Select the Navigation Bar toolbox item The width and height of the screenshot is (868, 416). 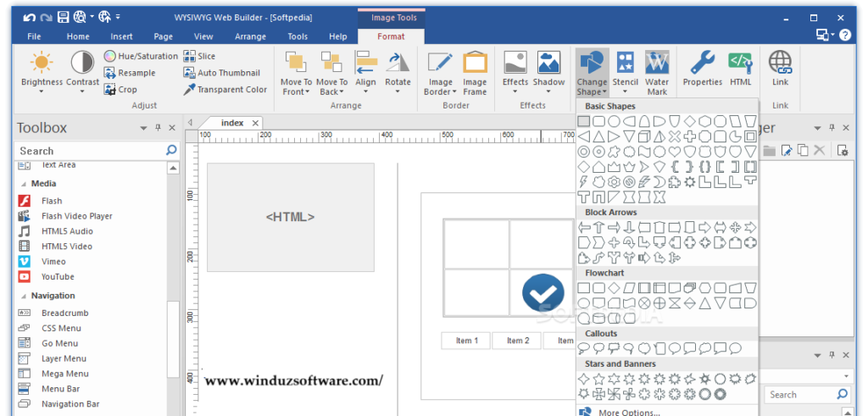point(58,404)
